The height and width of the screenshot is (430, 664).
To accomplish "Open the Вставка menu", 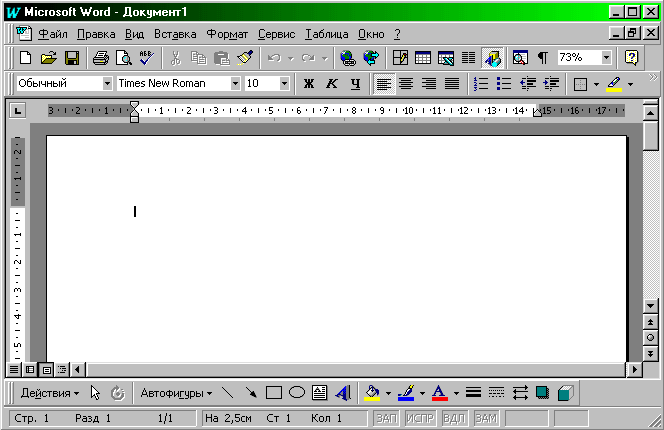I will (175, 33).
